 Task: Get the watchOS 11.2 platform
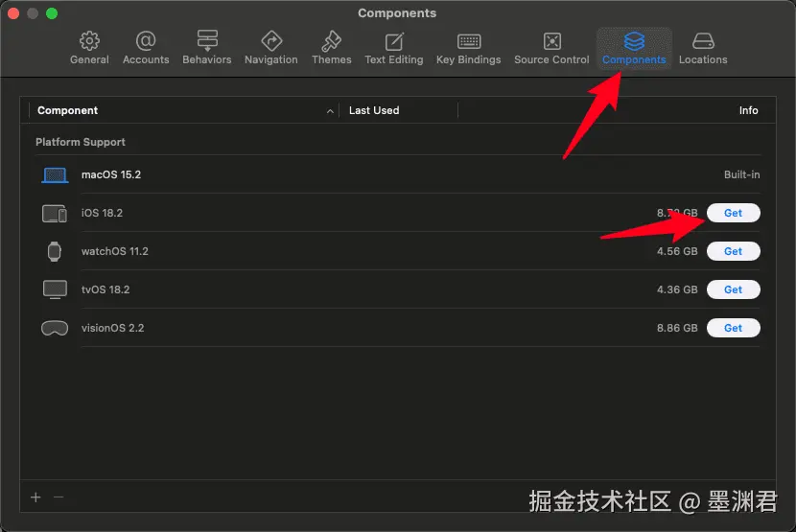(733, 251)
